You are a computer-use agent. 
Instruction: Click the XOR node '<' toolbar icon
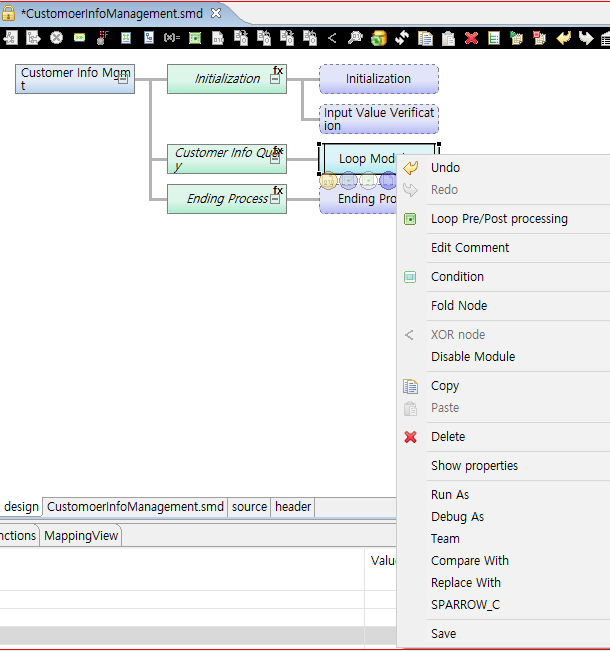(x=332, y=38)
